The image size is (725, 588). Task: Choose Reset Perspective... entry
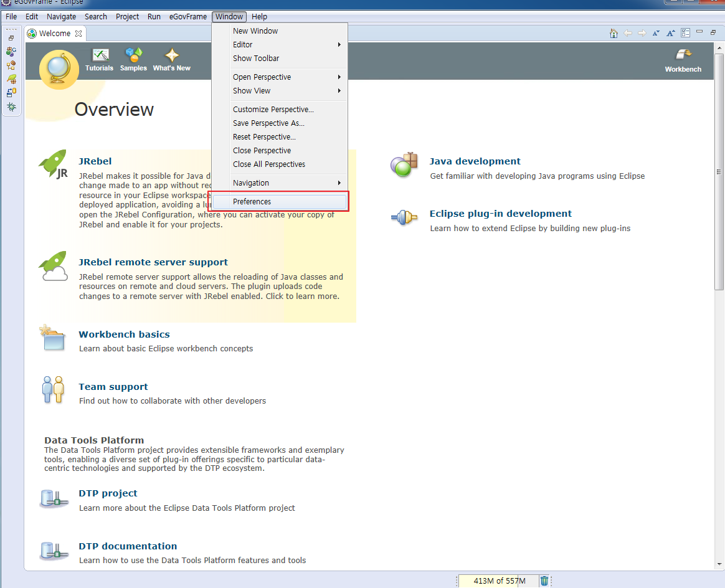coord(280,137)
